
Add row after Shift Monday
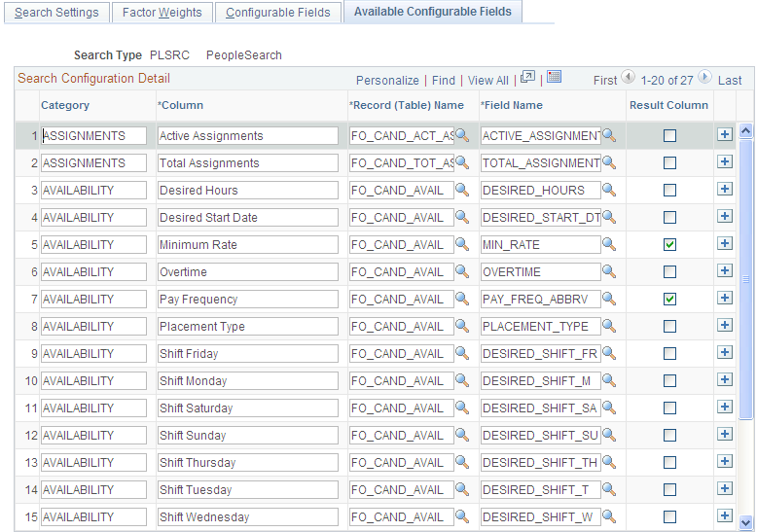coord(724,380)
